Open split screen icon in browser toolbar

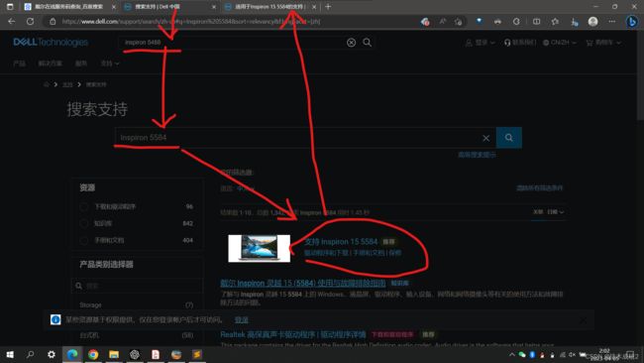(536, 22)
